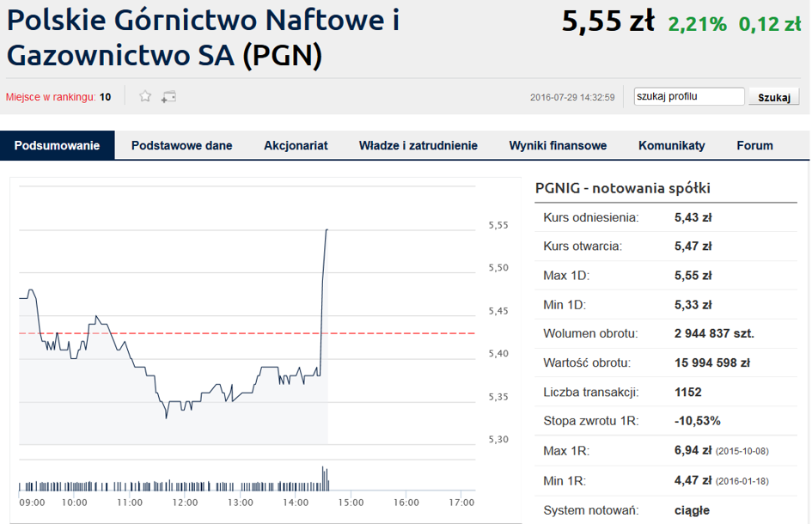Select Min 1R value 4,47 zł

point(693,480)
